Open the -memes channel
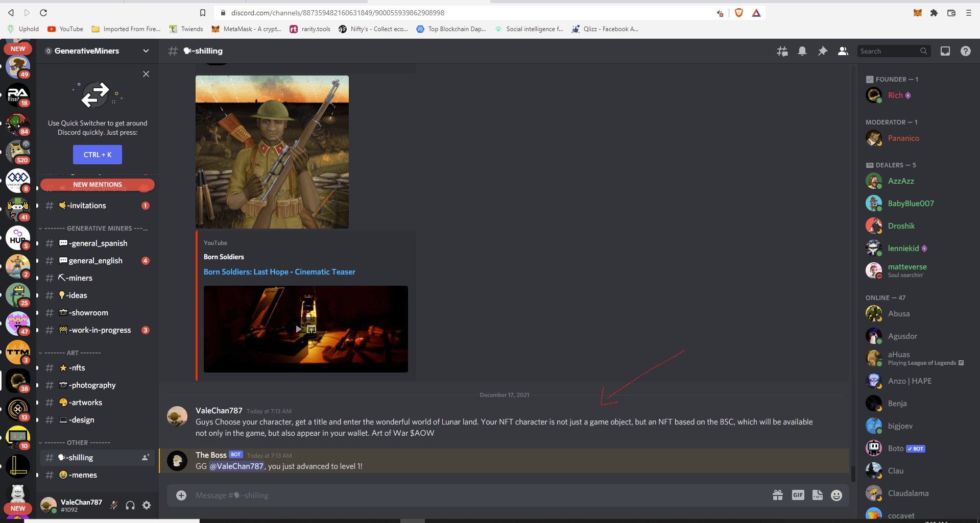Screen dimensions: 980x523 (98, 475)
